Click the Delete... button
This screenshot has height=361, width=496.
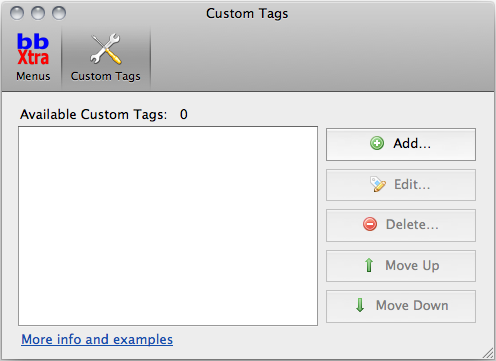(x=401, y=225)
